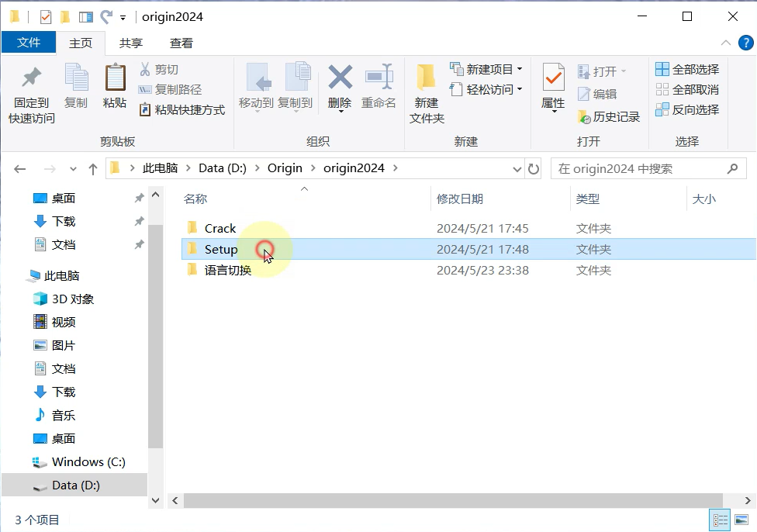Sort by Type (类型) column header
The image size is (757, 532).
tap(588, 199)
